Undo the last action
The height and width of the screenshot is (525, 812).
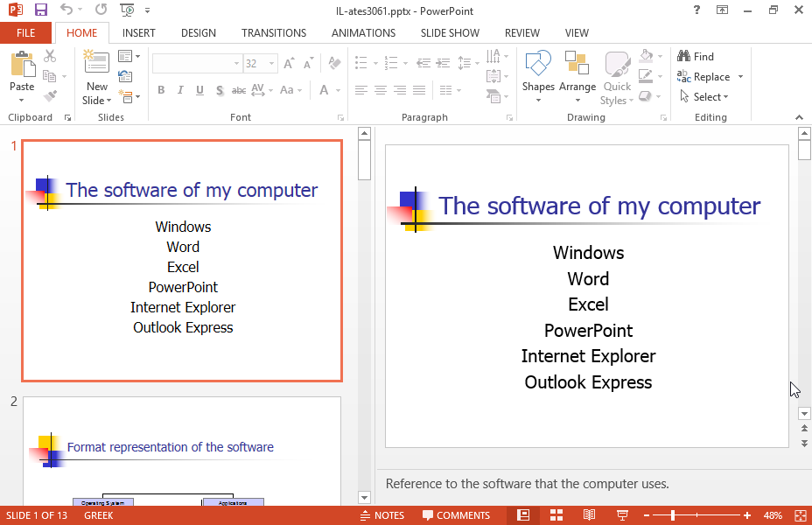tap(66, 10)
